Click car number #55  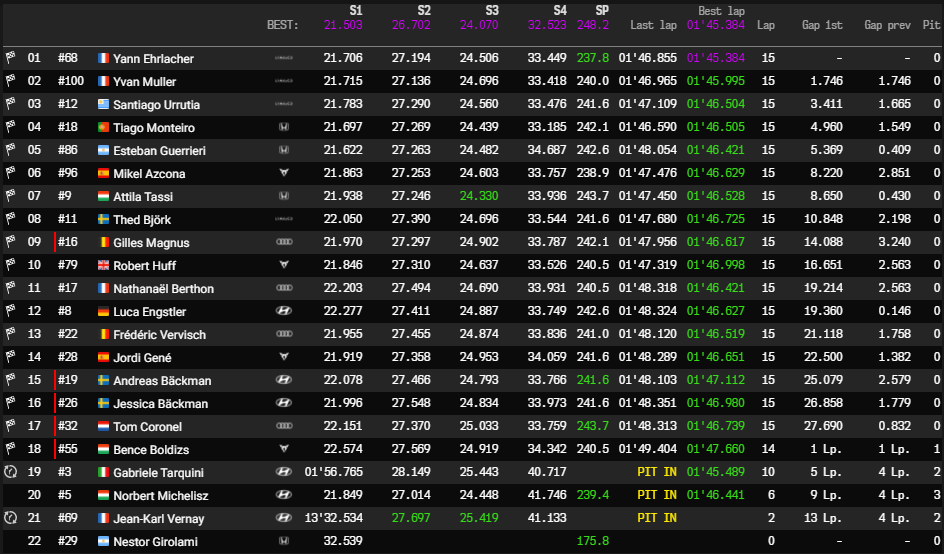point(68,449)
